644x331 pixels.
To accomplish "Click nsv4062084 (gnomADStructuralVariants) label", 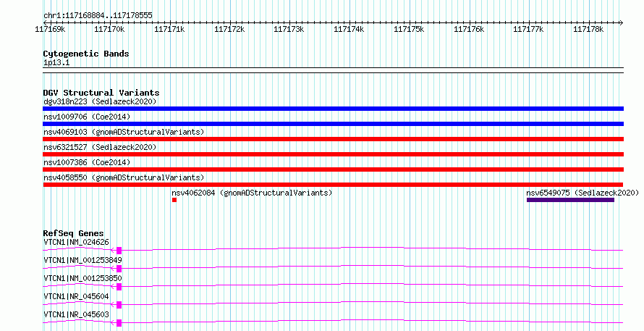I will click(252, 193).
